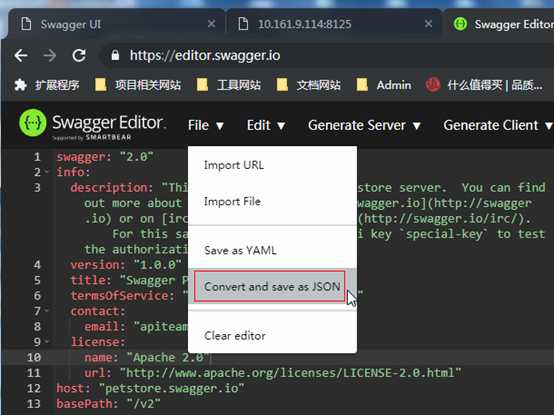554x415 pixels.
Task: Click the address bar URL editor.swagger.io
Action: coord(205,55)
